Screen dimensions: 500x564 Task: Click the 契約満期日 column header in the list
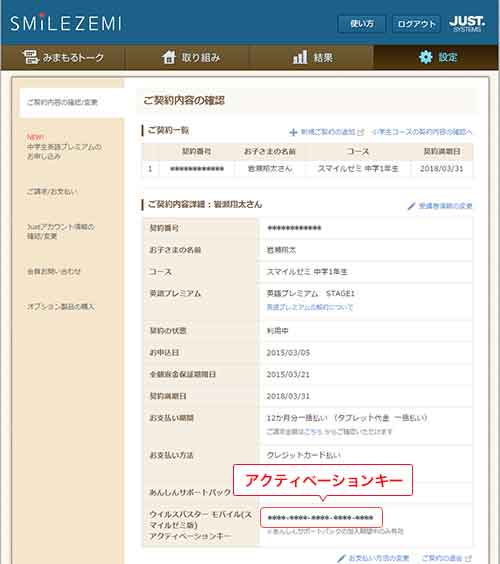coord(442,151)
